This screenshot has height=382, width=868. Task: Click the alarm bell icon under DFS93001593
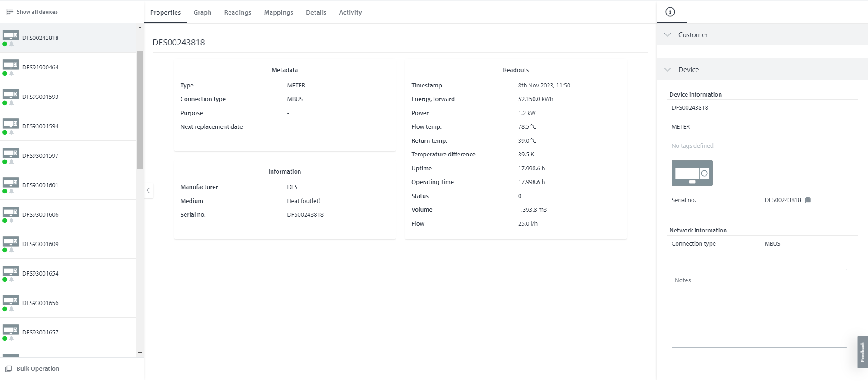tap(11, 103)
